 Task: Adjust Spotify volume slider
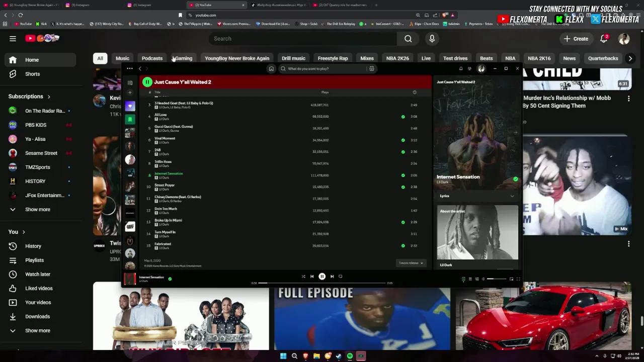pos(497,279)
